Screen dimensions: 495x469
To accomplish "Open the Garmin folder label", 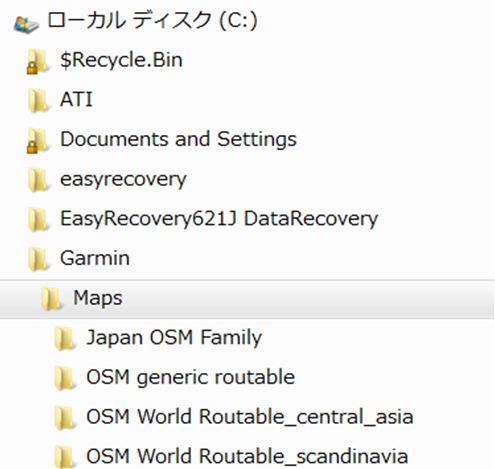I will (95, 258).
